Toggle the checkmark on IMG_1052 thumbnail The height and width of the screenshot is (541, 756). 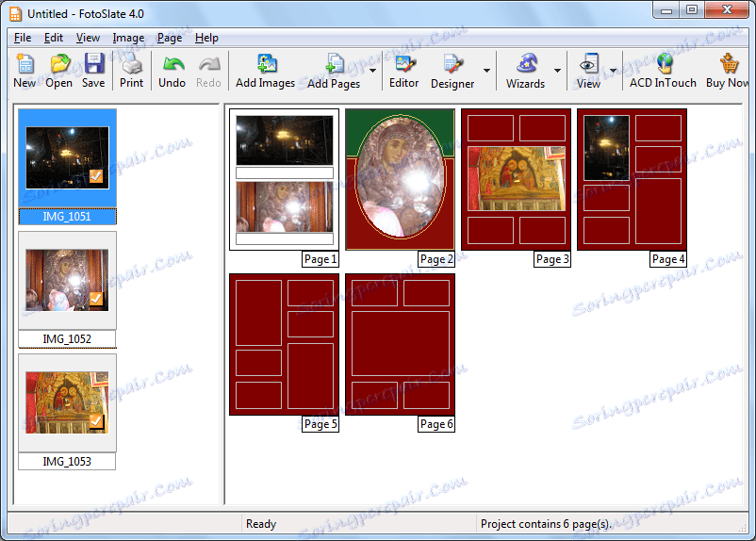click(96, 299)
